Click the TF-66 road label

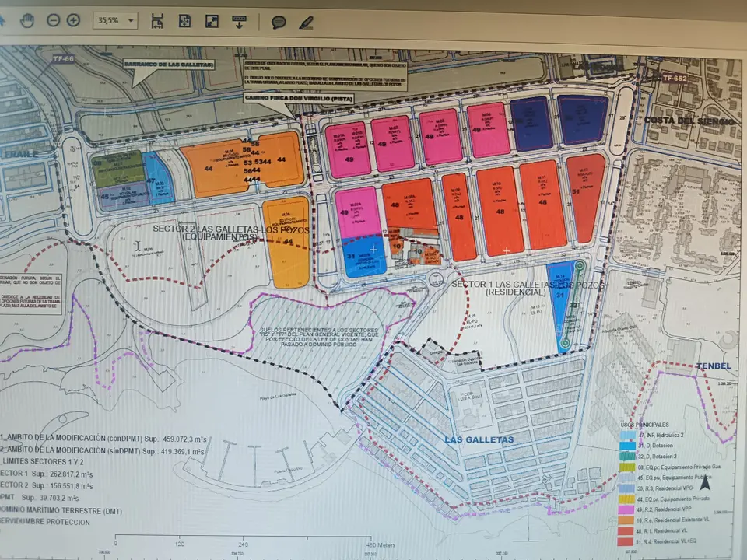[x=63, y=59]
